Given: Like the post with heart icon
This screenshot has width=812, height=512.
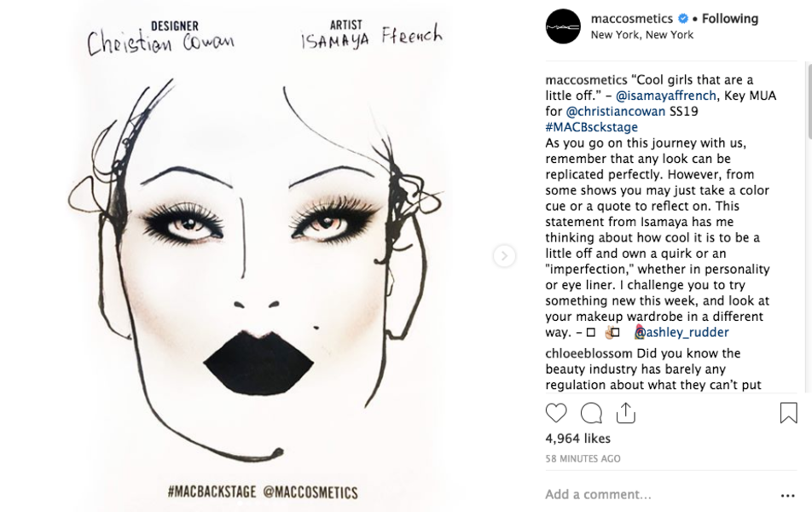Looking at the screenshot, I should coord(556,413).
